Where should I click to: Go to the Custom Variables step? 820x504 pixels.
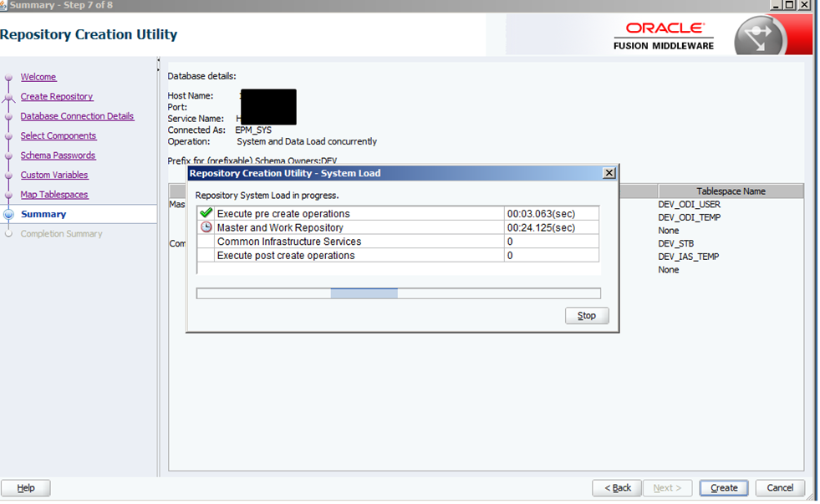(x=54, y=176)
